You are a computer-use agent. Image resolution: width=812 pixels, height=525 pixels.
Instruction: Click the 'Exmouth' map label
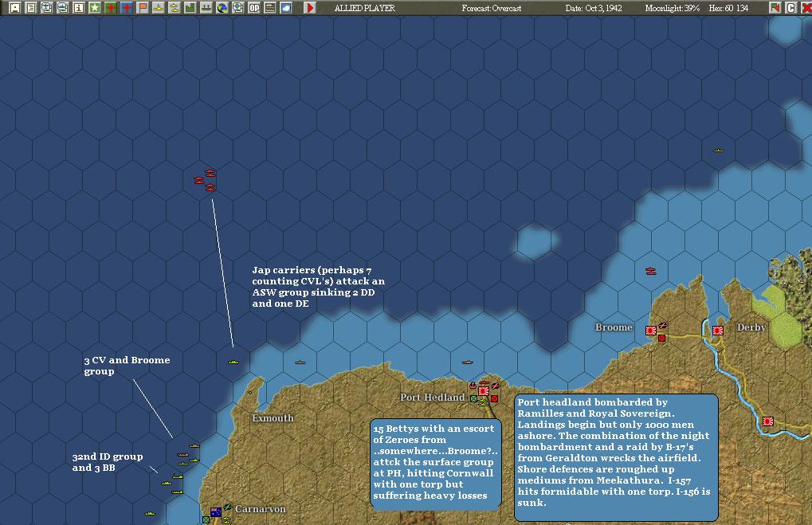[273, 417]
